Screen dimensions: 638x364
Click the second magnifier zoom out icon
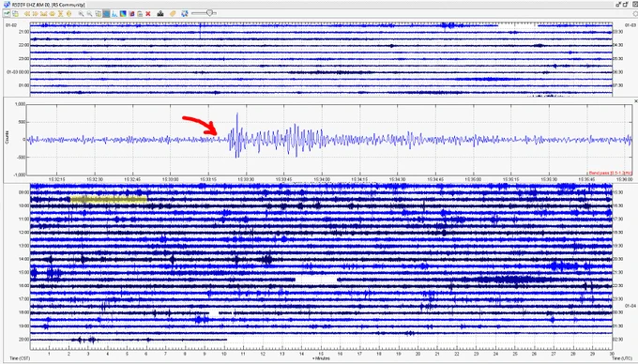89,13
